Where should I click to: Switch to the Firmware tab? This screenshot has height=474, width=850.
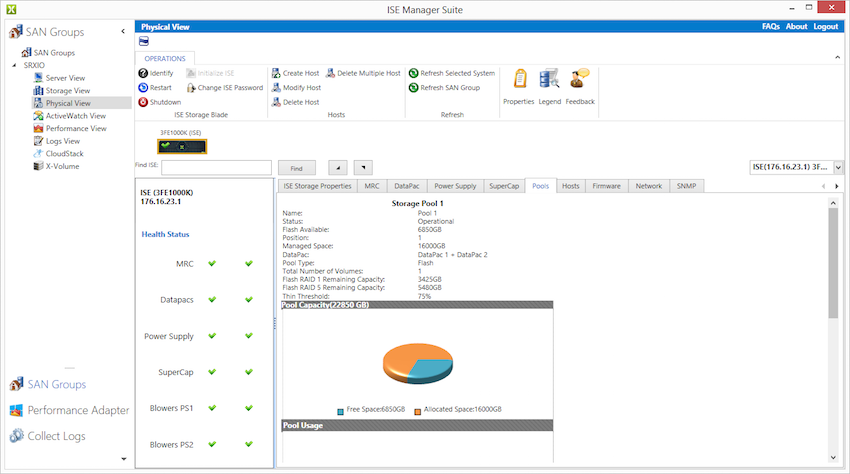606,186
